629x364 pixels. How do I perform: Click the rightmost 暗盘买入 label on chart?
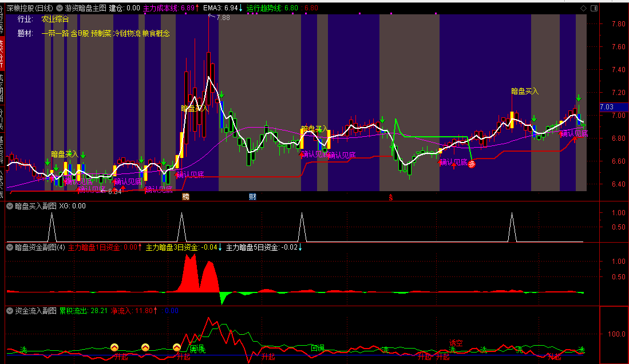(x=525, y=92)
